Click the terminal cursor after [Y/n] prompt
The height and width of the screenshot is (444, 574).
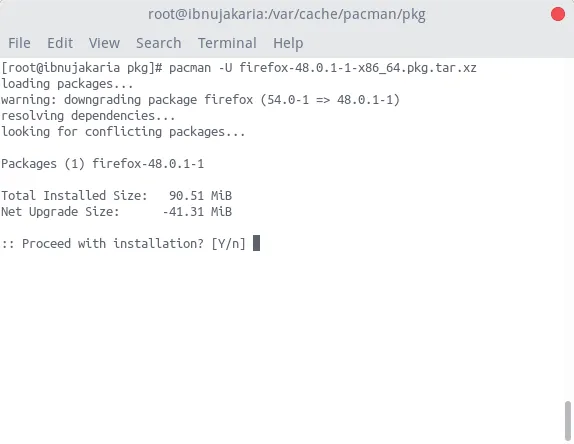pos(256,243)
